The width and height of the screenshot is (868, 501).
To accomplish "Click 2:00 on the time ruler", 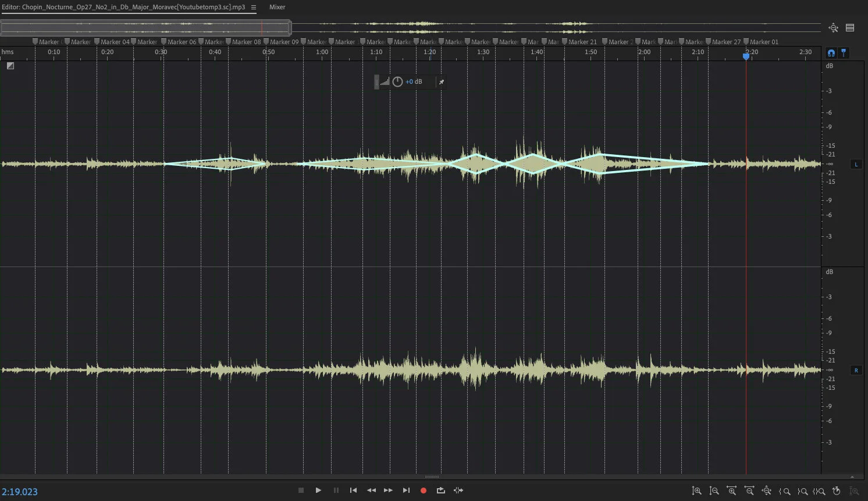I will (x=644, y=52).
